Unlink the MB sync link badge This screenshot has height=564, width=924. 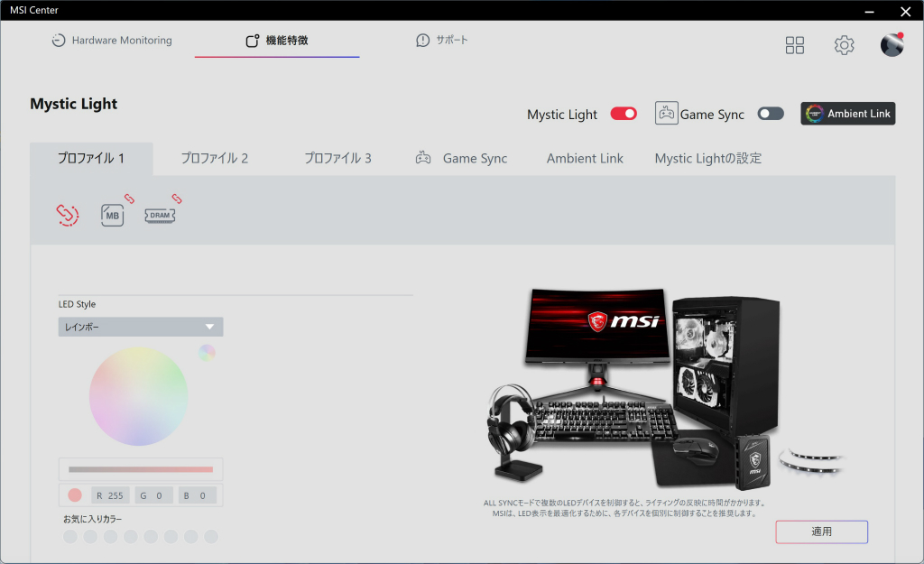129,199
